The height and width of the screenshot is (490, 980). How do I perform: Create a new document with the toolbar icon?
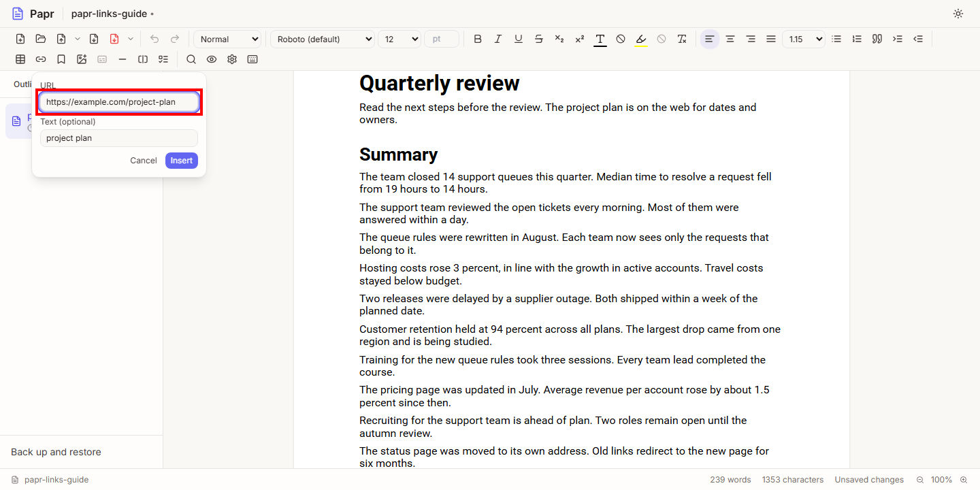[20, 39]
